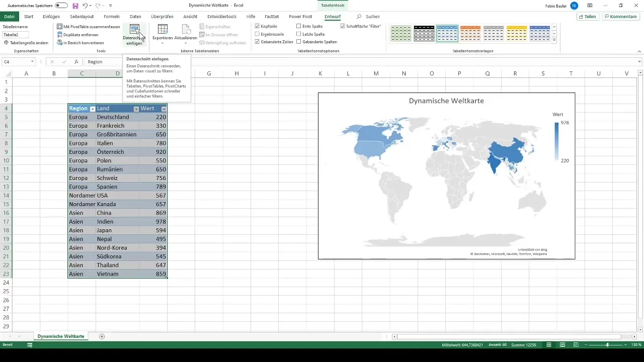Switch to Page Layout view in status bar

562,345
